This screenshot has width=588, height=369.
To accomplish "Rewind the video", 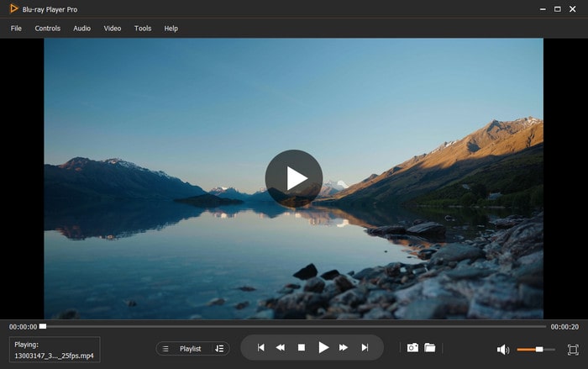I will (281, 348).
